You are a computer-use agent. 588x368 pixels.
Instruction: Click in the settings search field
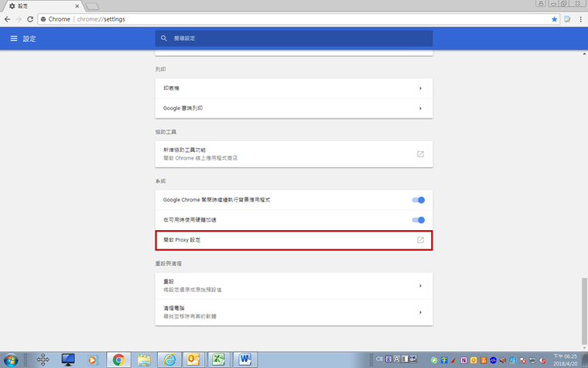[x=294, y=38]
